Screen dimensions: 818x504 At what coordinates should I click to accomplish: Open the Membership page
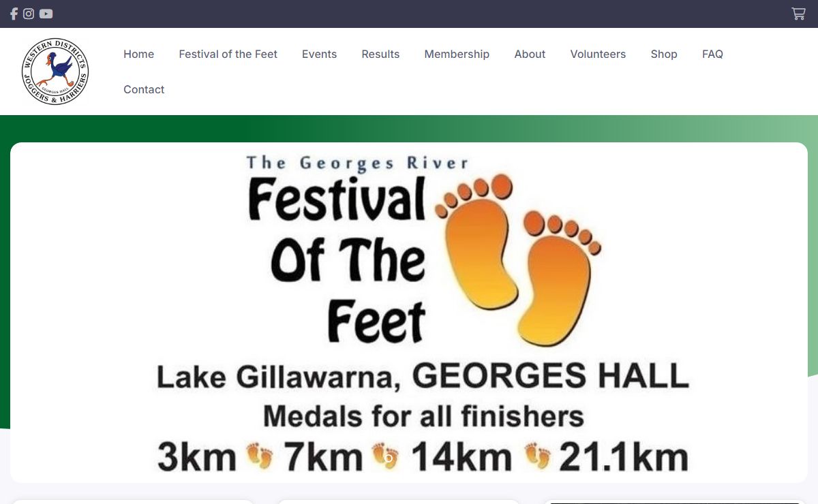pos(457,54)
